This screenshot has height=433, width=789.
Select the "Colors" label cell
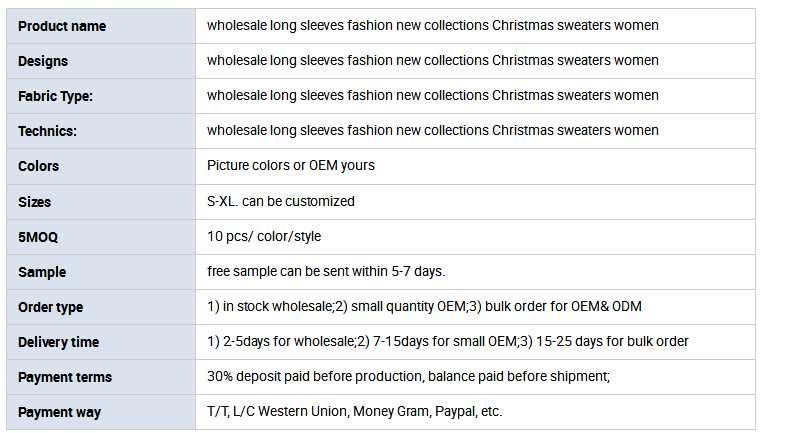[38, 166]
